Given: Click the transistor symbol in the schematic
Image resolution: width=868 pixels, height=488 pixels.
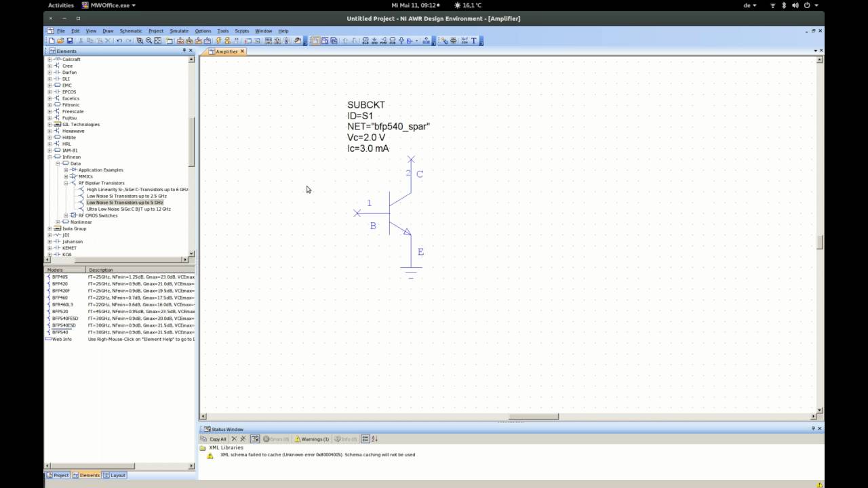Looking at the screenshot, I should click(x=399, y=213).
